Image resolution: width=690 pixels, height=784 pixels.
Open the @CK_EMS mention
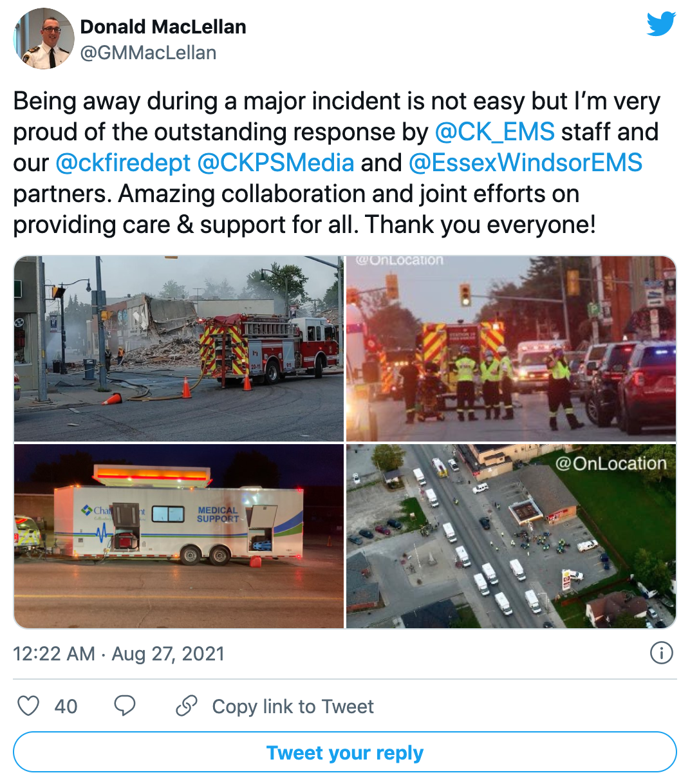494,131
